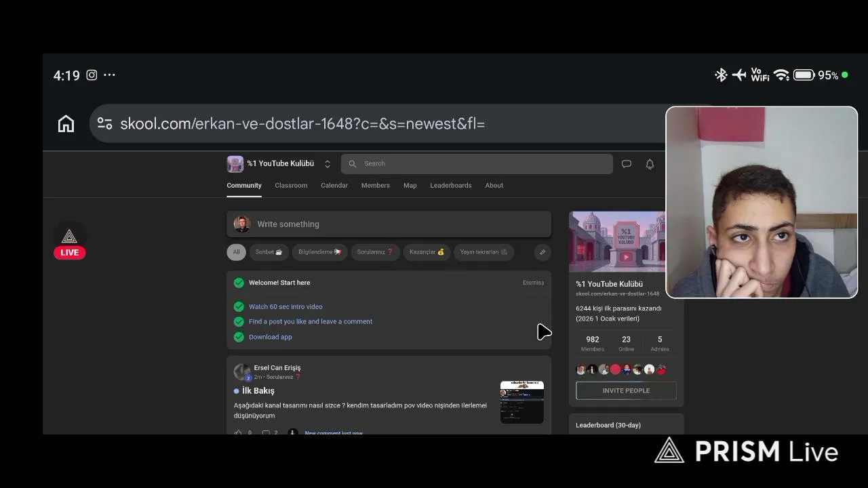Open the Map tab
Screen dimensions: 868x488
pyautogui.click(x=410, y=186)
